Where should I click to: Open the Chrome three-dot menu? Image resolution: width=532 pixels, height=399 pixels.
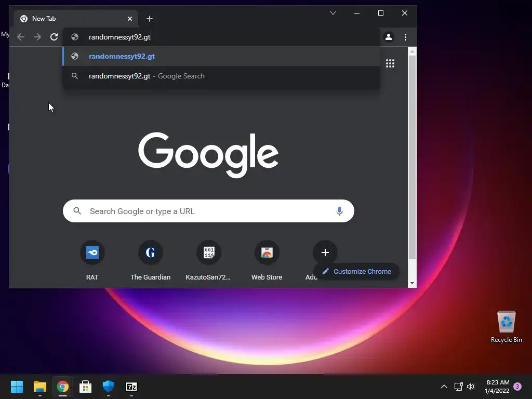point(405,37)
